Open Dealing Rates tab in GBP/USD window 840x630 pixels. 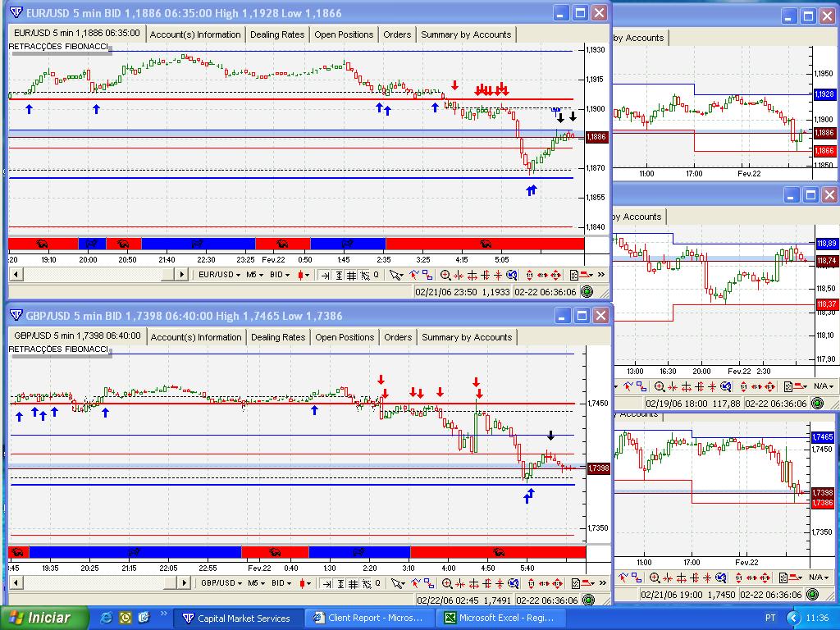[x=278, y=337]
